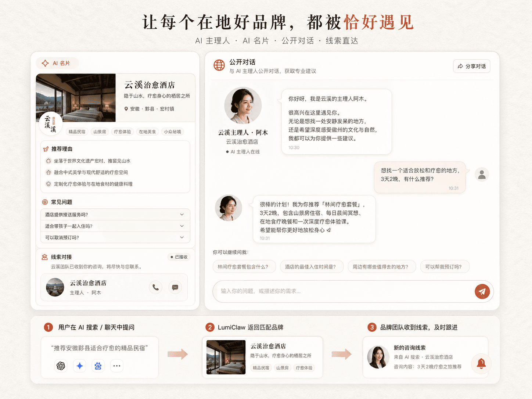Click the 线索对接 heading icon
Screen dimensions: 532x399
pos(45,257)
